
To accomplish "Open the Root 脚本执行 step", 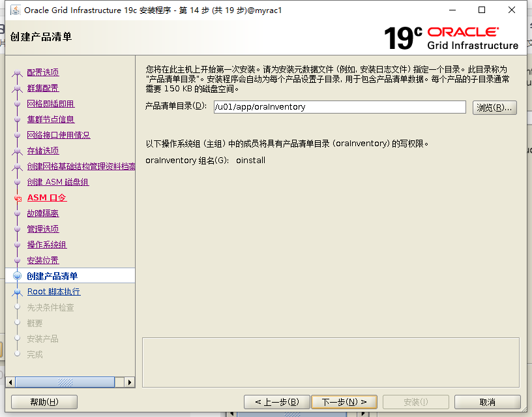I will pyautogui.click(x=54, y=292).
